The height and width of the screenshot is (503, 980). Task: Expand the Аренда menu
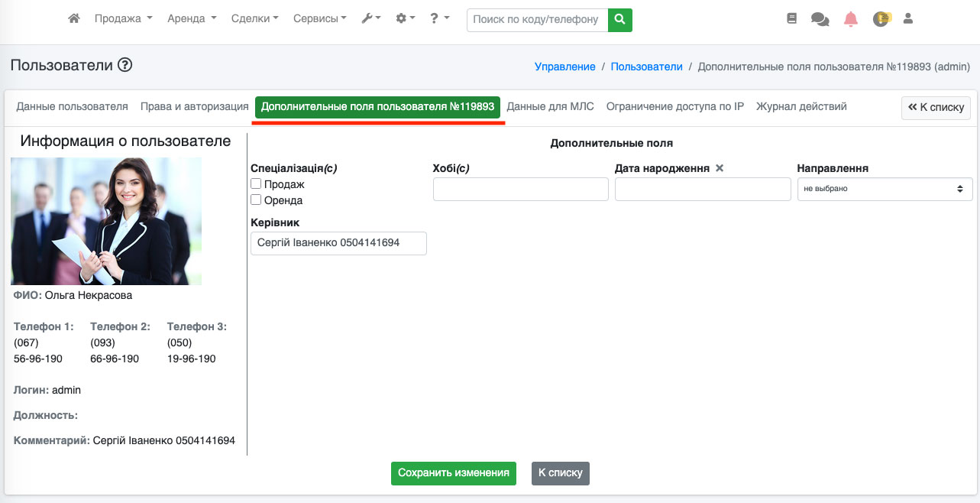pyautogui.click(x=192, y=18)
